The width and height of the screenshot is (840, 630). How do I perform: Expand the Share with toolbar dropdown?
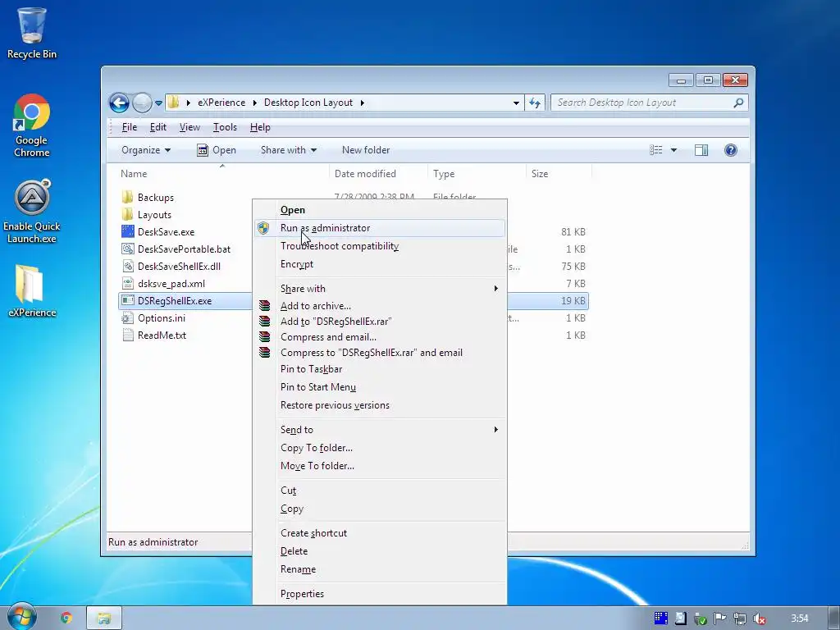click(x=288, y=151)
